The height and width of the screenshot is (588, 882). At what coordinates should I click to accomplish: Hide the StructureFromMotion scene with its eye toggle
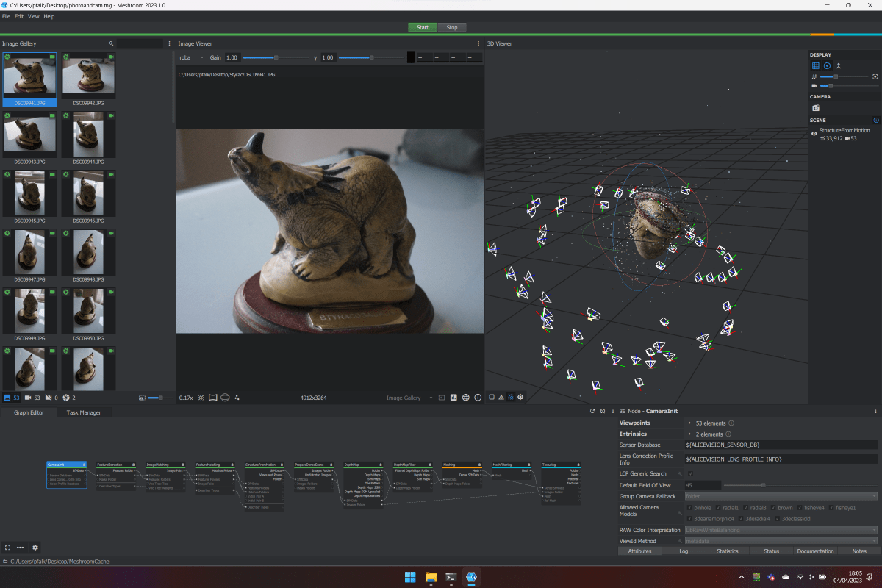coord(814,132)
